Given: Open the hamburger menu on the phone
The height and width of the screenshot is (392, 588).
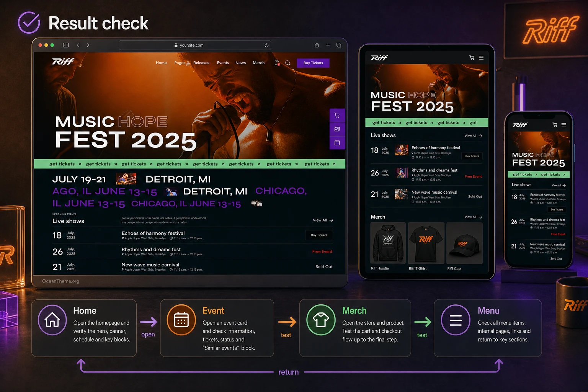Looking at the screenshot, I should point(563,125).
